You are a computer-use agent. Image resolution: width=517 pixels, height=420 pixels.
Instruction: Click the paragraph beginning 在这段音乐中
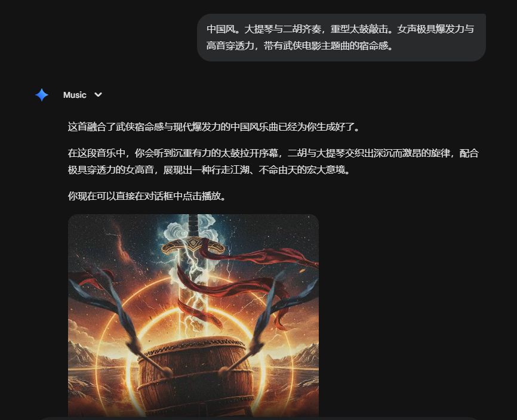[273, 162]
